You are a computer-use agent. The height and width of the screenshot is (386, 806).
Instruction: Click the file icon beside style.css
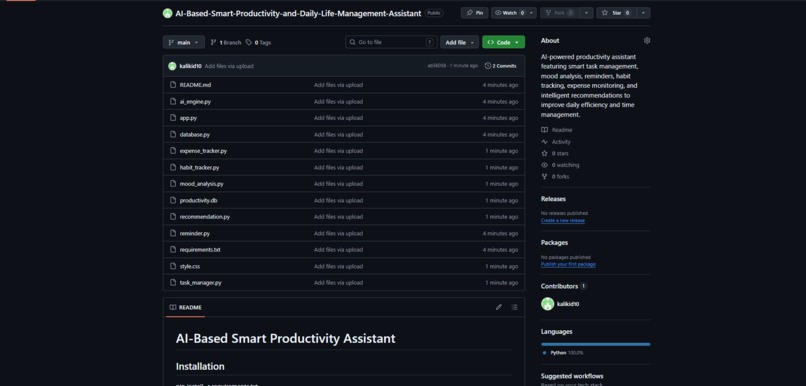173,266
